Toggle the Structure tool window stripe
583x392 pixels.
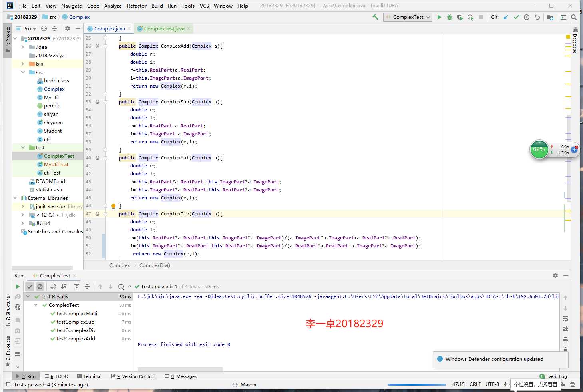[8, 312]
